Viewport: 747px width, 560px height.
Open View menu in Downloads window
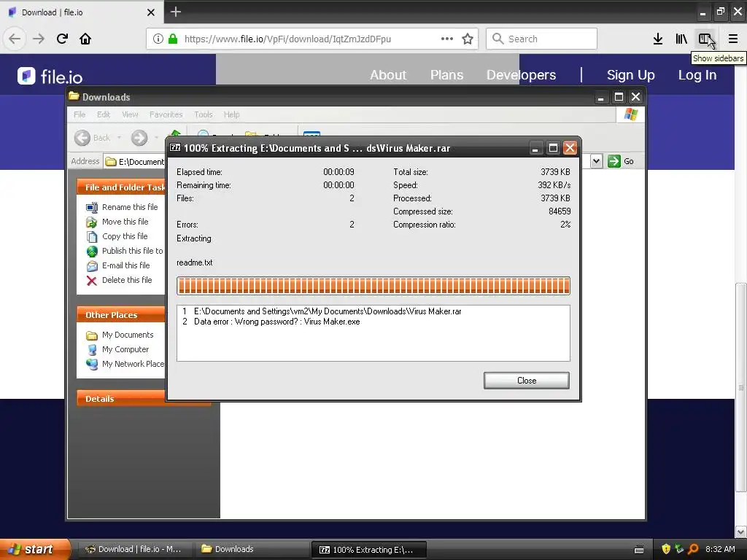(130, 114)
